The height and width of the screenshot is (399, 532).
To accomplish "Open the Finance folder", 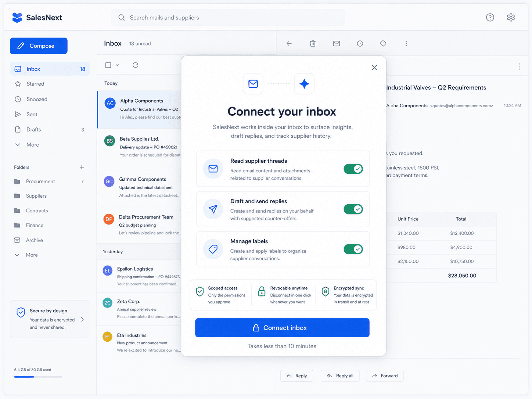I will (x=50, y=225).
